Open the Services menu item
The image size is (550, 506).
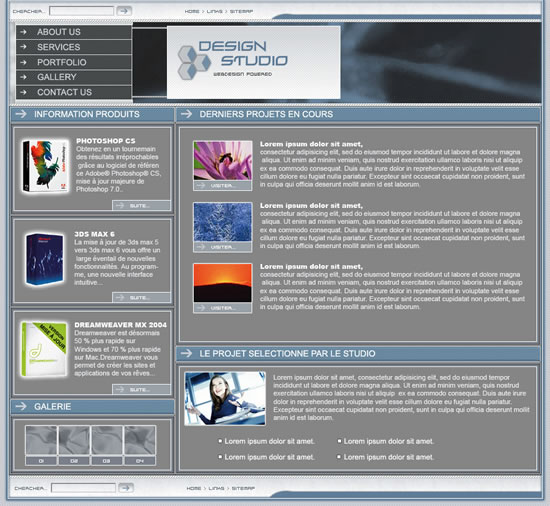click(74, 47)
